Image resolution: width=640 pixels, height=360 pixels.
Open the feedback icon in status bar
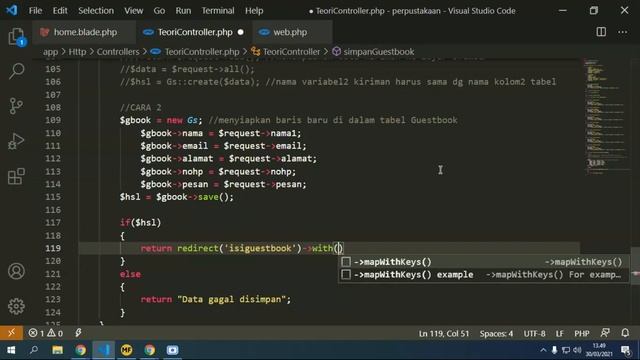click(605, 333)
